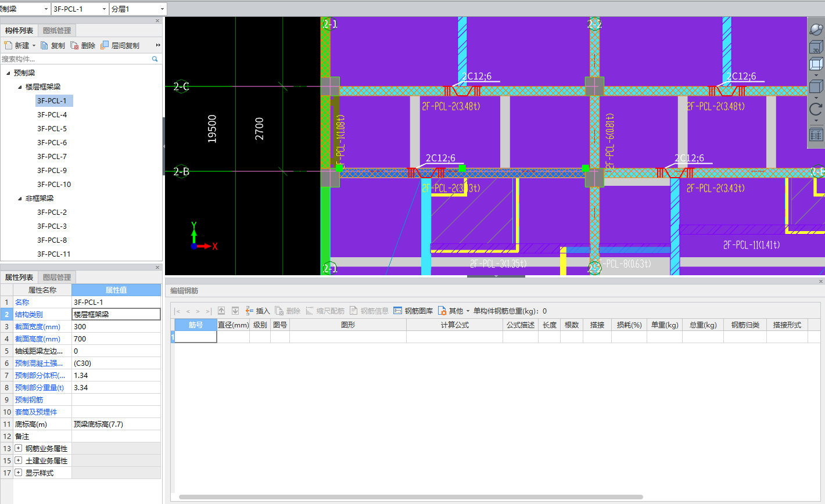The width and height of the screenshot is (825, 504).
Task: Open the 预制梁 component type dropdown
Action: (46, 9)
